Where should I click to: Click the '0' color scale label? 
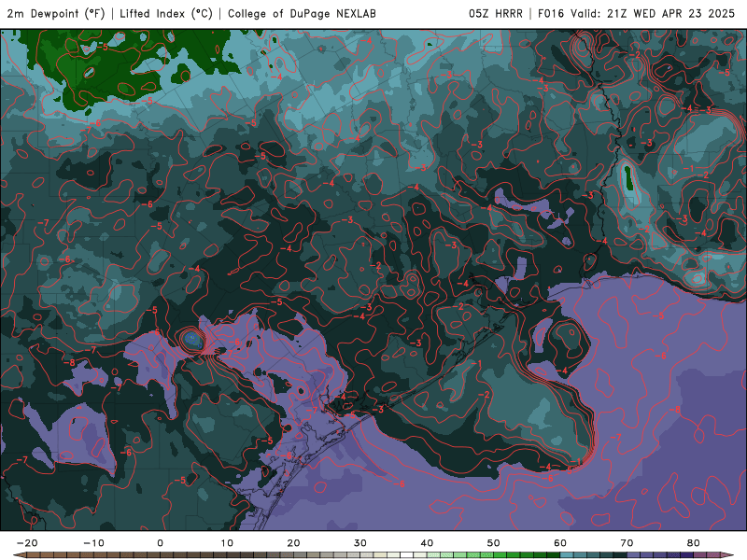point(160,543)
